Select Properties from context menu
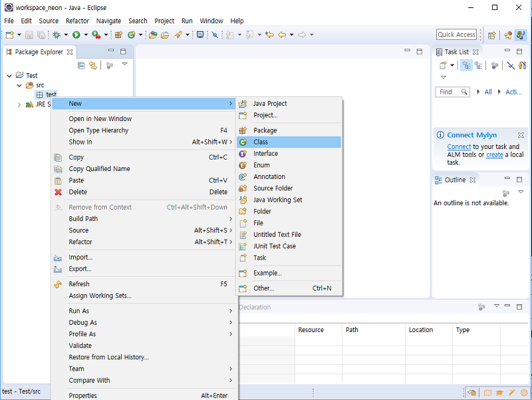Screen dimensions: 532x400 coord(144,395)
